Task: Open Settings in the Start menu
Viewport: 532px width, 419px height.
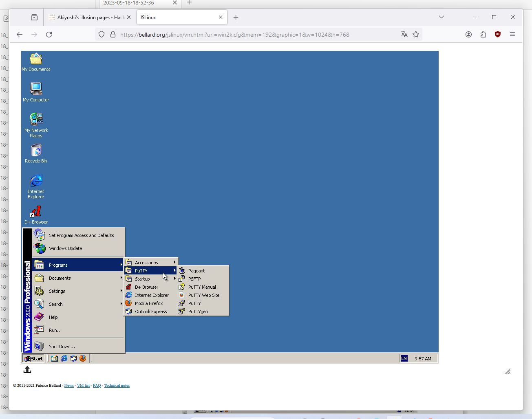Action: pos(78,291)
